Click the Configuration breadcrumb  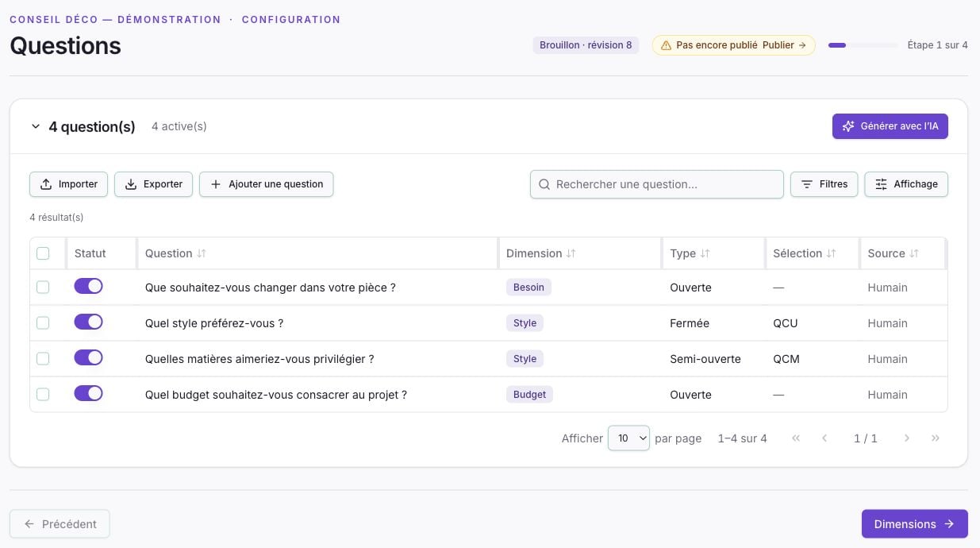pyautogui.click(x=291, y=20)
